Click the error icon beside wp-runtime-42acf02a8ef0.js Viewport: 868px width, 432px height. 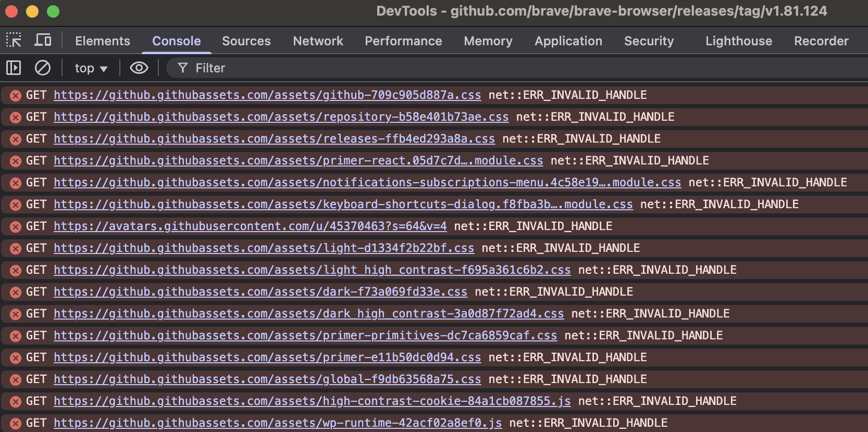click(16, 423)
